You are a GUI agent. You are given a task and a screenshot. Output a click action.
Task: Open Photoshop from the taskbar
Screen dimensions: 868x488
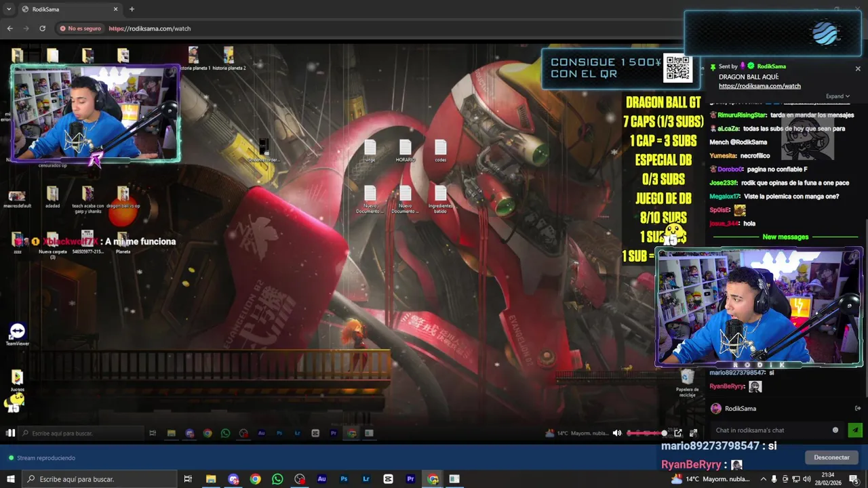tap(344, 479)
